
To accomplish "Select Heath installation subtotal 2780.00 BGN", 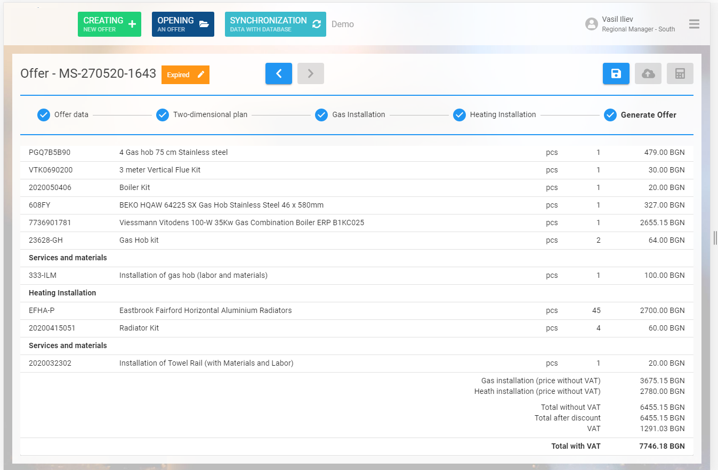I will tap(662, 391).
